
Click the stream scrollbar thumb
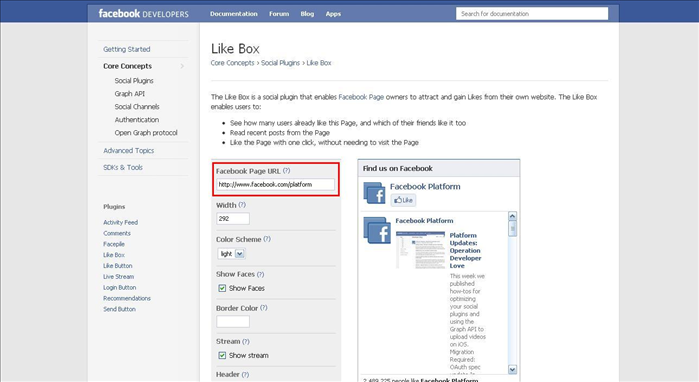point(512,229)
